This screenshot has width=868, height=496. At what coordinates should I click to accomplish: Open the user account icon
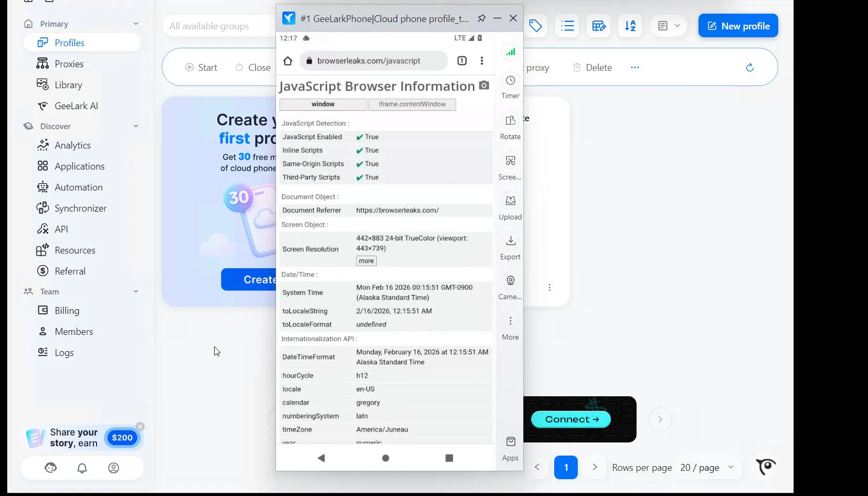(x=113, y=468)
